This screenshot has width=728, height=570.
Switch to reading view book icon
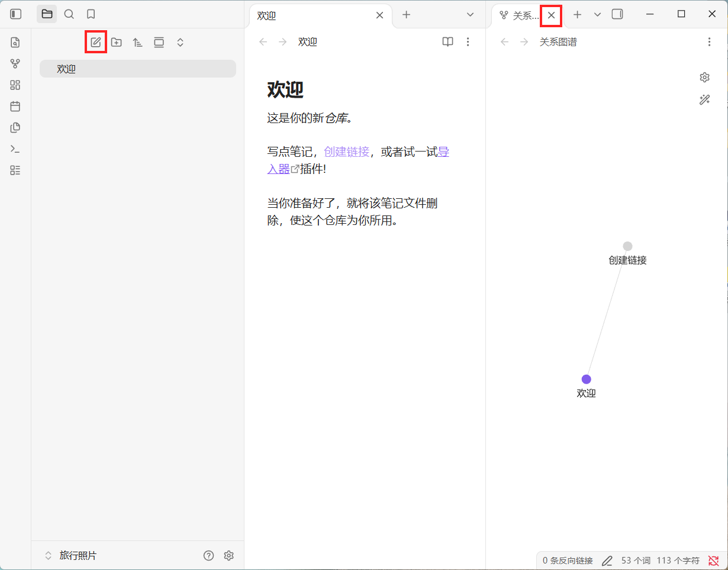[448, 42]
